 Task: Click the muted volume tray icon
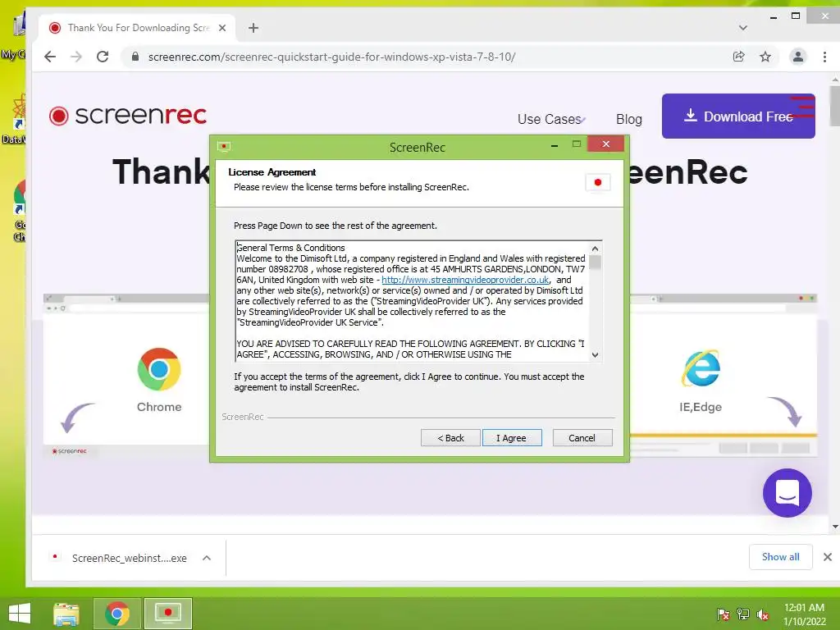pyautogui.click(x=762, y=614)
